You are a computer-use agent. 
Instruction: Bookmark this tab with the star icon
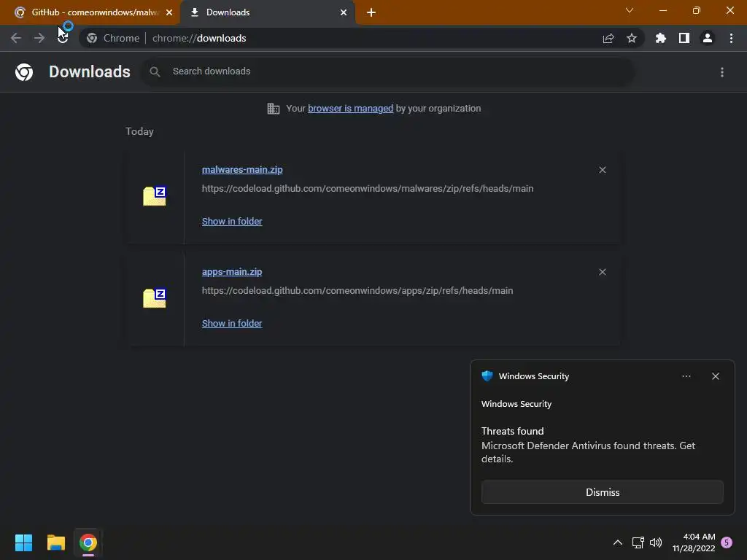tap(631, 38)
